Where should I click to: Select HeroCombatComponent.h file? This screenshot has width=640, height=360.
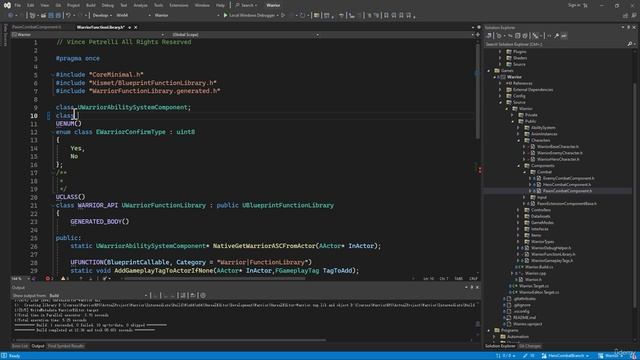tap(567, 184)
